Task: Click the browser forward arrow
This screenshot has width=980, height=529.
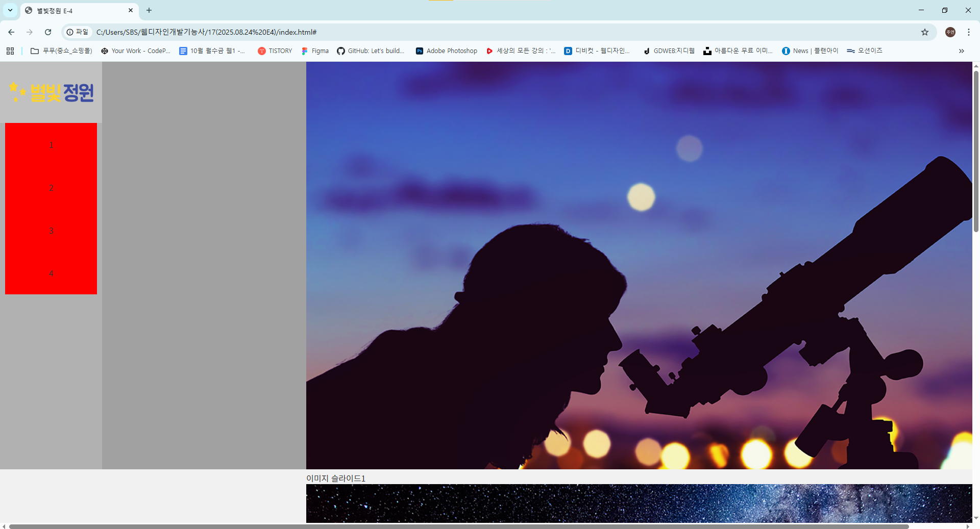Action: pos(30,32)
